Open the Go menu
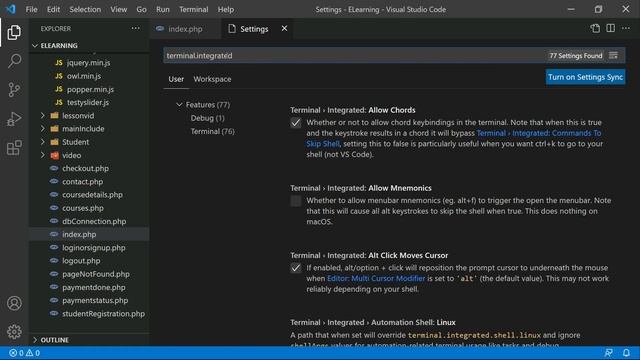Viewport: 640px width, 360px height. coord(141,9)
